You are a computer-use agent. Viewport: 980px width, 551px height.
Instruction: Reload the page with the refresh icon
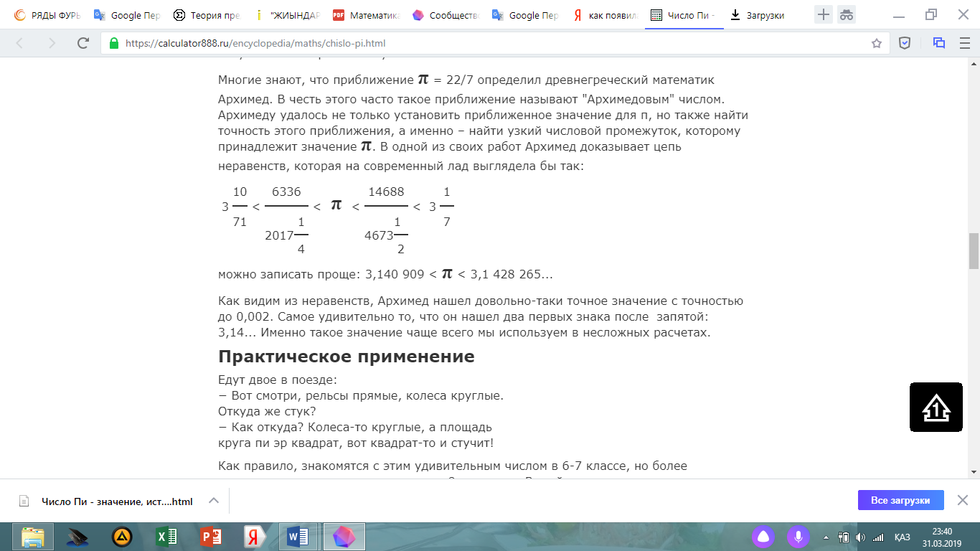(x=83, y=43)
